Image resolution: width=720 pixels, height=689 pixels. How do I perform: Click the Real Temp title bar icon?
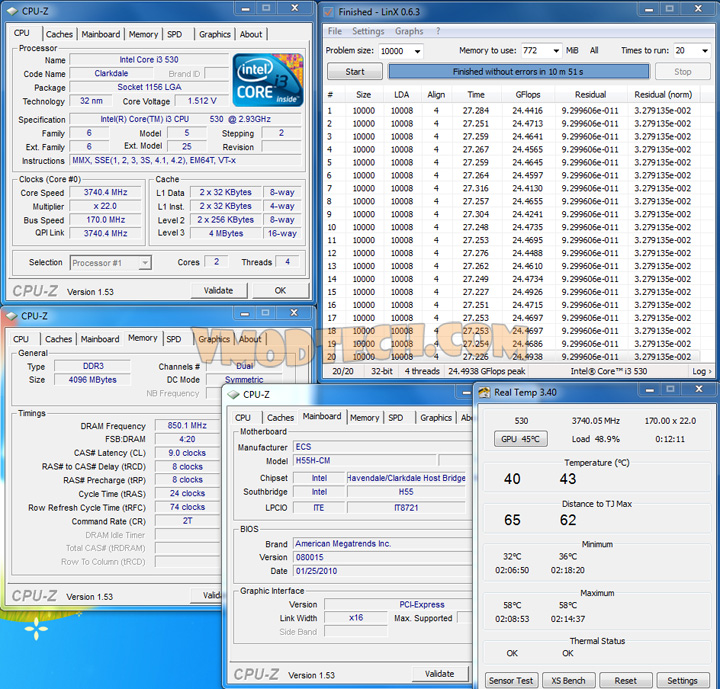click(x=483, y=392)
